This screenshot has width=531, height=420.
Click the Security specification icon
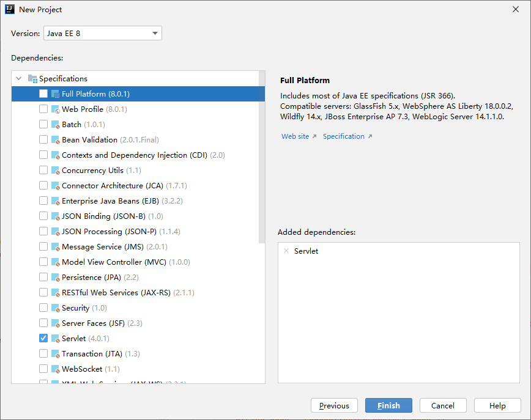pos(56,308)
